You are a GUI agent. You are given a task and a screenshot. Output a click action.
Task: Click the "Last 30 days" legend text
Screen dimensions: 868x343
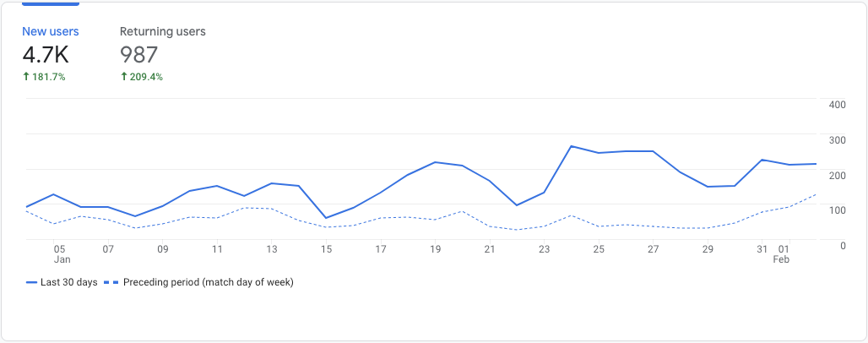(68, 282)
